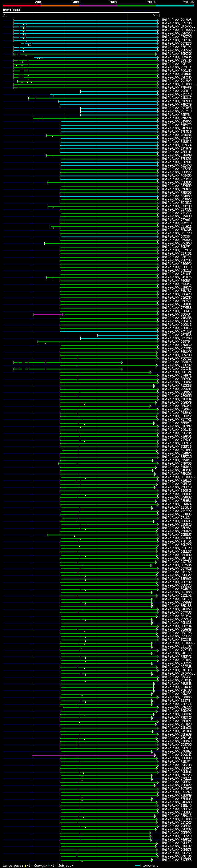Click the purple alignment bar for UniRef100_Q00GM7
This screenshot has width=197, height=868.
94,755
